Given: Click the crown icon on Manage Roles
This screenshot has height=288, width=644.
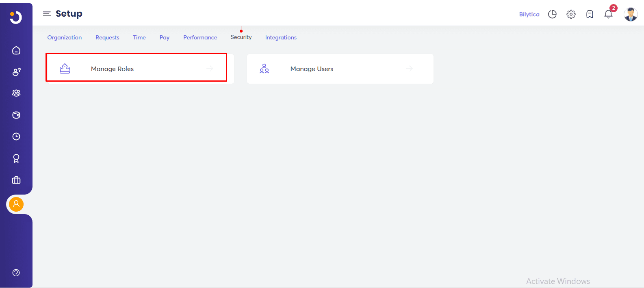Looking at the screenshot, I should pyautogui.click(x=65, y=69).
